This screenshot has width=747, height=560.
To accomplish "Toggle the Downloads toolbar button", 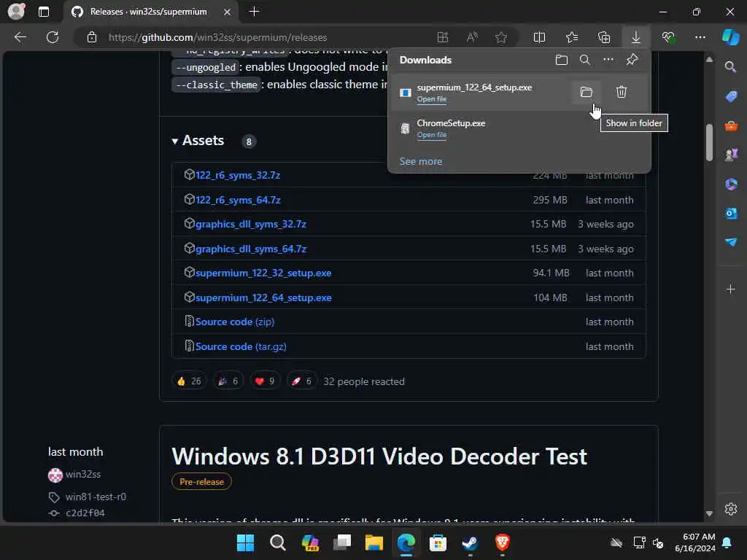I will point(636,37).
